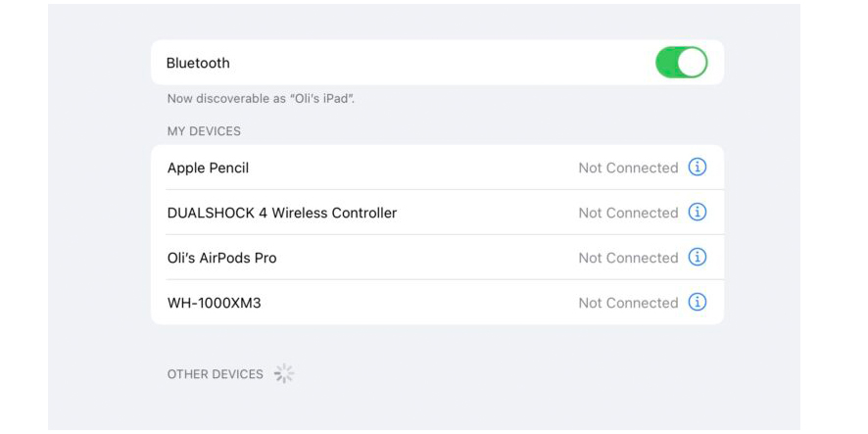Turn off the Bluetooth switch
868x434 pixels.
682,62
